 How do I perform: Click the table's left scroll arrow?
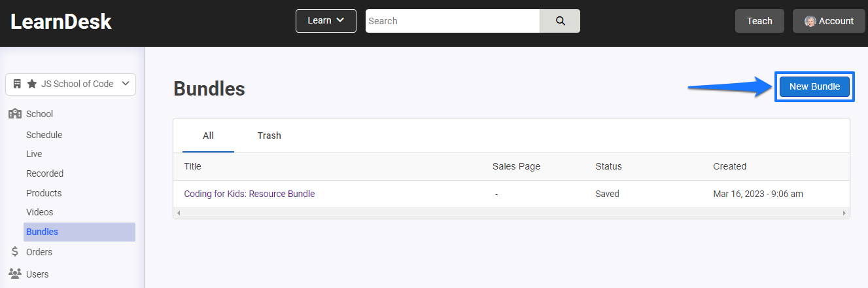(179, 213)
